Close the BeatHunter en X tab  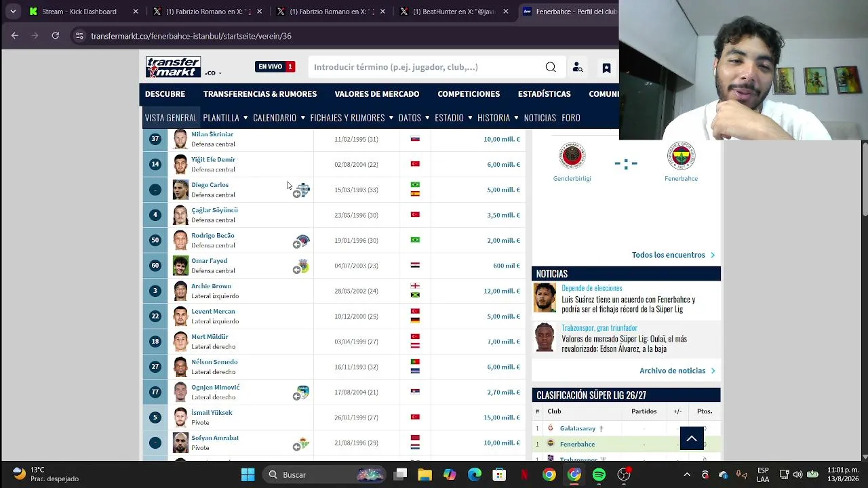(505, 12)
